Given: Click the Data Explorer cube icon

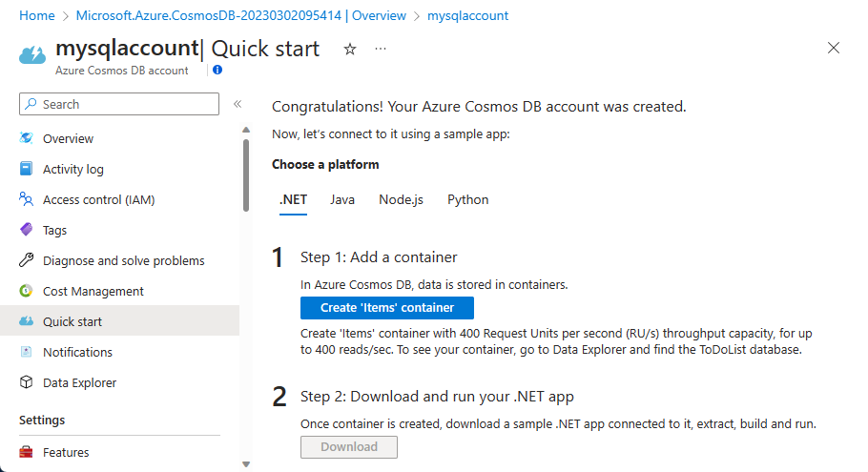Looking at the screenshot, I should click(27, 382).
